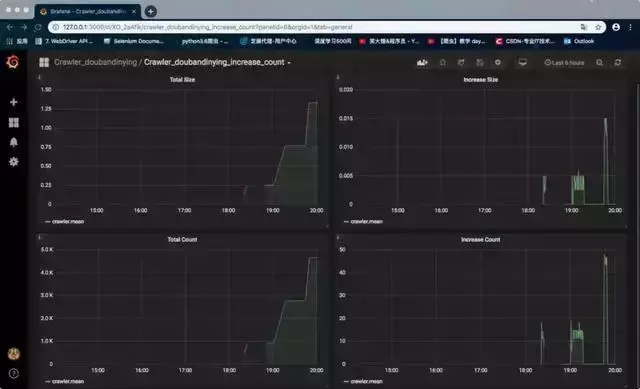Click the zoom out time range icon
The height and width of the screenshot is (389, 640).
click(x=599, y=62)
